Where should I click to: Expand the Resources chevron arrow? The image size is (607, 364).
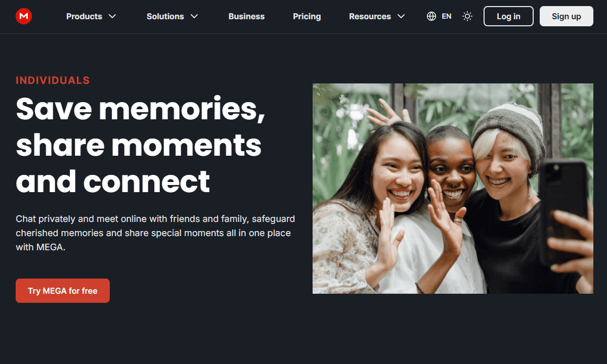click(x=401, y=16)
